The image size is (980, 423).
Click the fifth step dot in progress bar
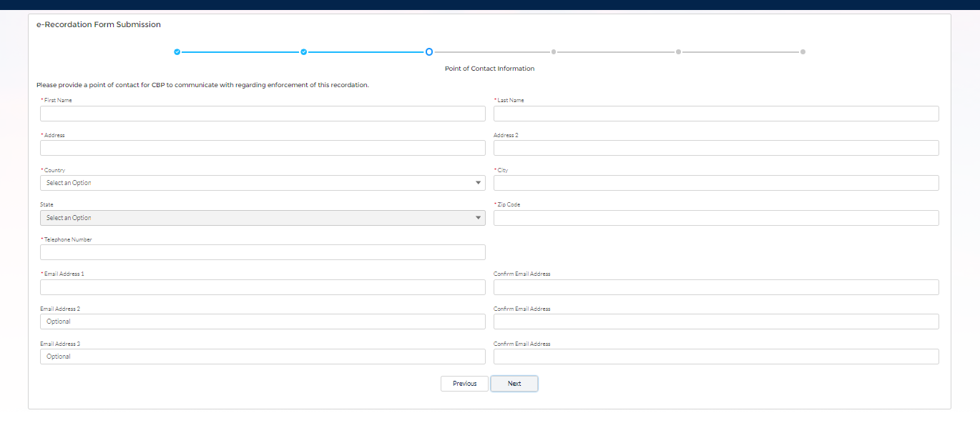click(678, 52)
